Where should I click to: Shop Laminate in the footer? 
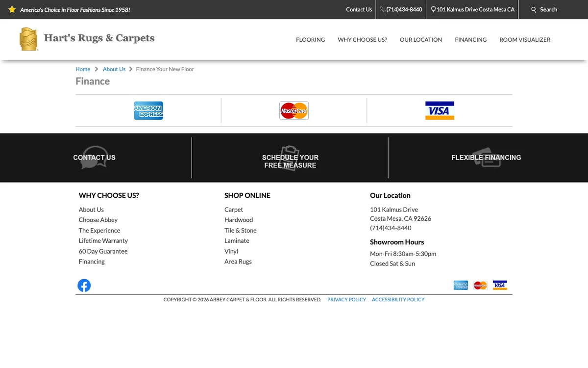click(237, 240)
